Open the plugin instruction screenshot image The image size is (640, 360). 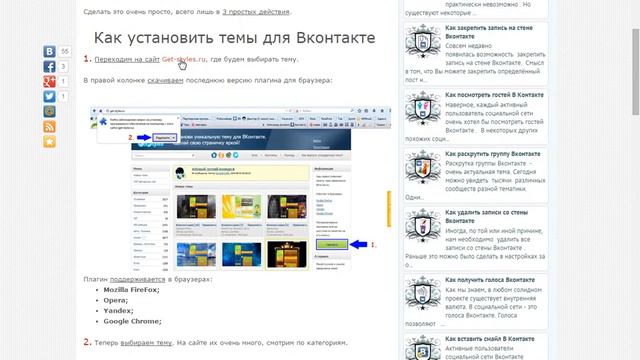[240, 189]
